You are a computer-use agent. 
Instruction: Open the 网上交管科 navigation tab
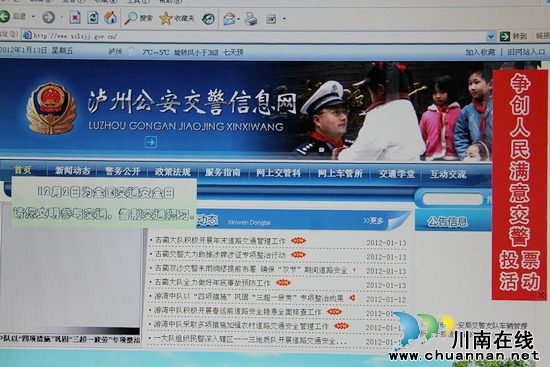point(279,173)
